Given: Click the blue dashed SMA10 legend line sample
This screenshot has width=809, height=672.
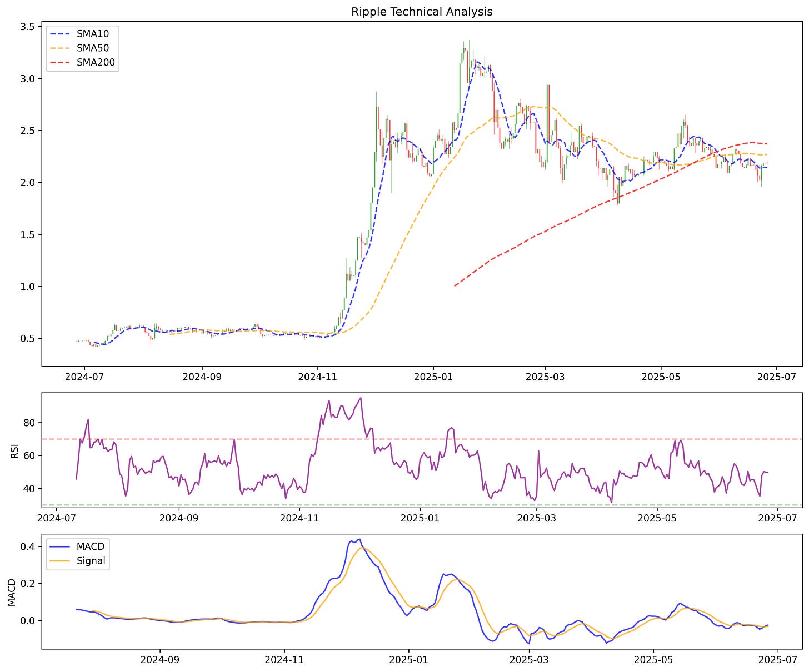Looking at the screenshot, I should tap(61, 34).
